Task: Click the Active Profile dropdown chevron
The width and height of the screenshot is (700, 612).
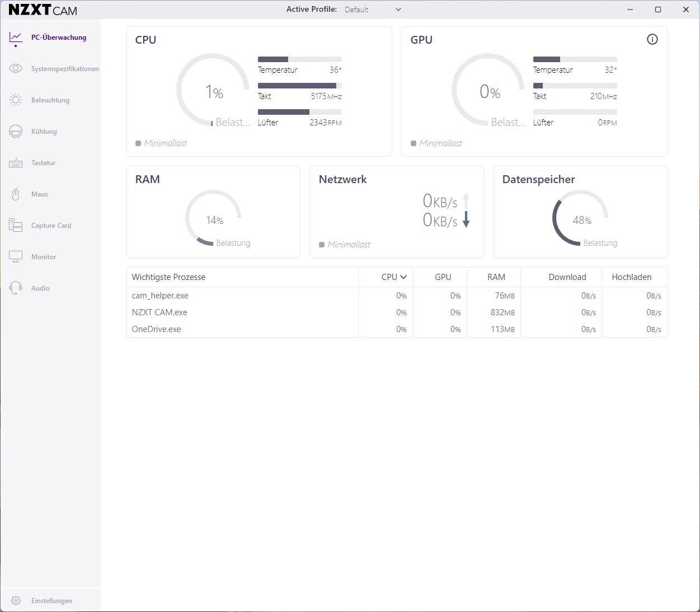Action: click(398, 10)
